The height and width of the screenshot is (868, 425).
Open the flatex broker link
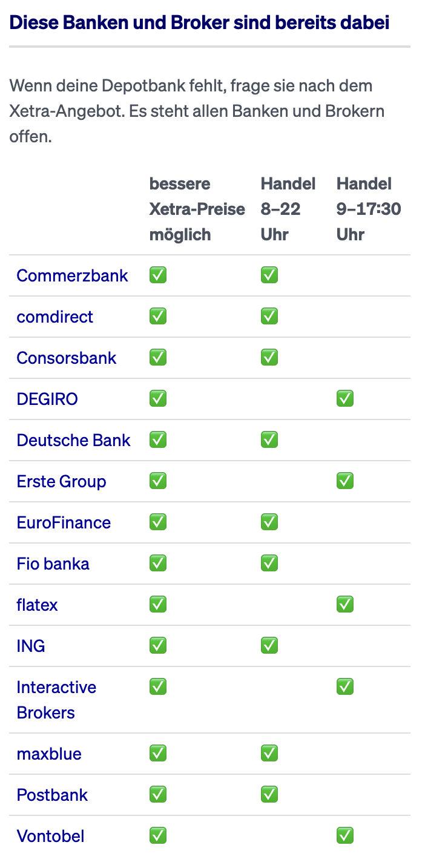point(37,605)
